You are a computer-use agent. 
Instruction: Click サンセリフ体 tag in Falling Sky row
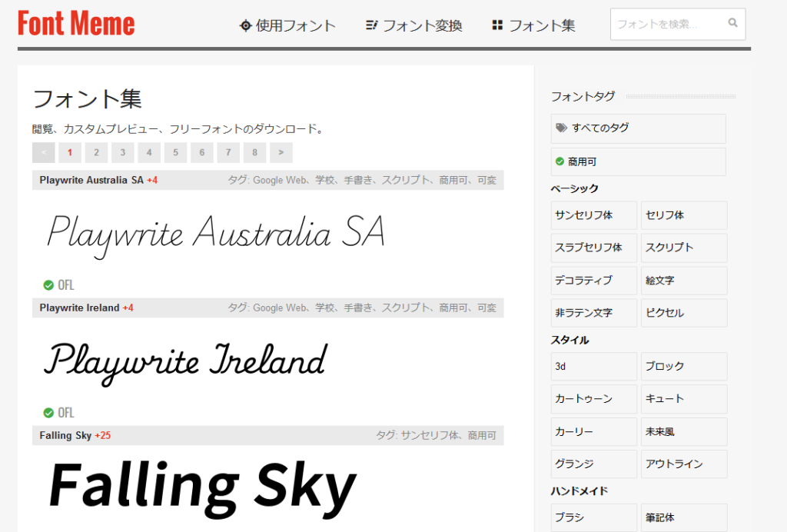tap(430, 435)
